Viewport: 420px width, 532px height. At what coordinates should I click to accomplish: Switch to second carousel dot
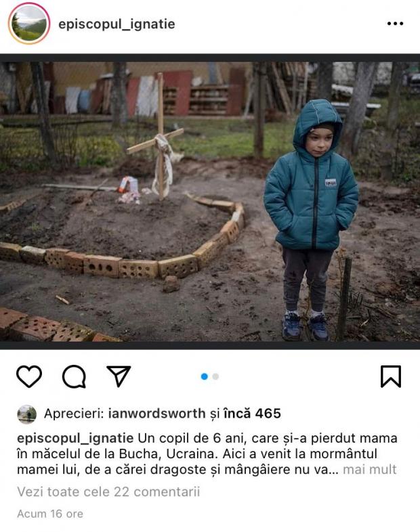tap(215, 376)
